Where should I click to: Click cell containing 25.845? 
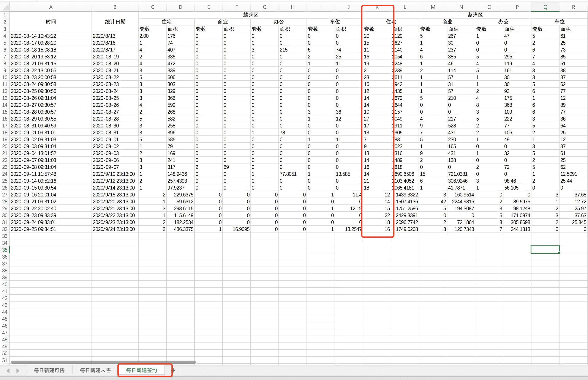pyautogui.click(x=574, y=222)
